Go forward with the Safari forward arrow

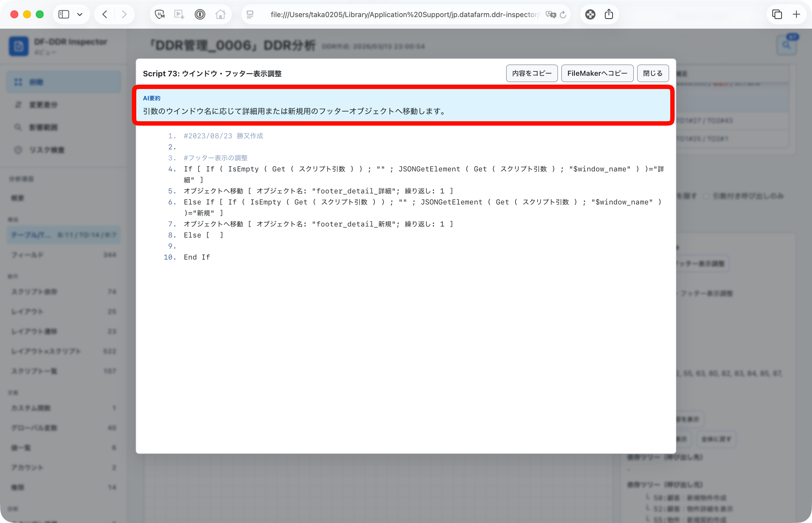(124, 14)
